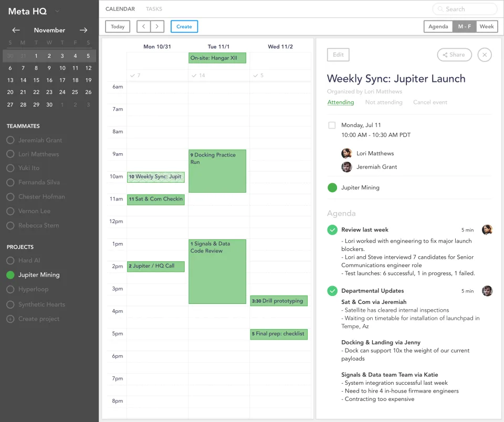The width and height of the screenshot is (504, 422).
Task: Click the Mon 10/31 column header
Action: (x=157, y=47)
